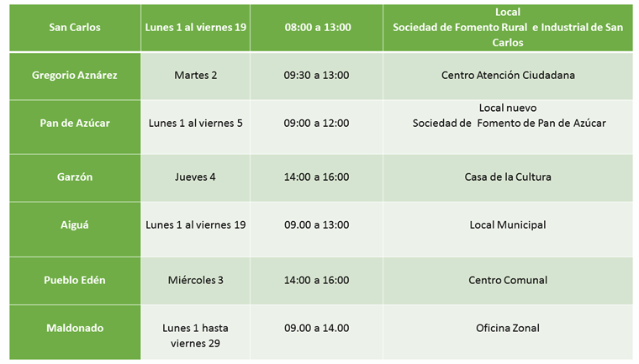Click the Centro Comunal location cell
This screenshot has height=364, width=639.
click(x=508, y=280)
